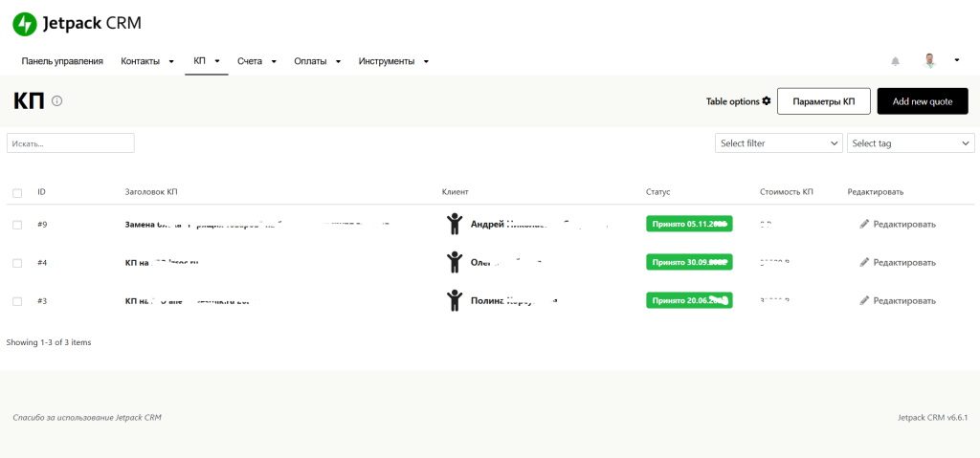Click Редактировать for quote #4
The width and height of the screenshot is (980, 458).
904,262
